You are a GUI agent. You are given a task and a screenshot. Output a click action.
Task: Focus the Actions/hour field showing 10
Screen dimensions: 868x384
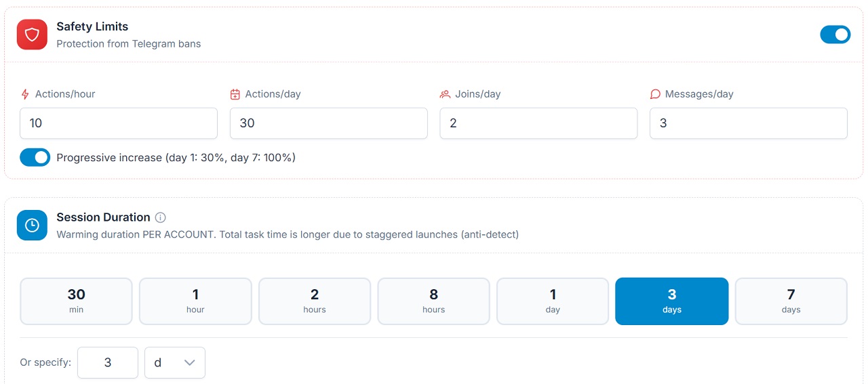pos(119,123)
